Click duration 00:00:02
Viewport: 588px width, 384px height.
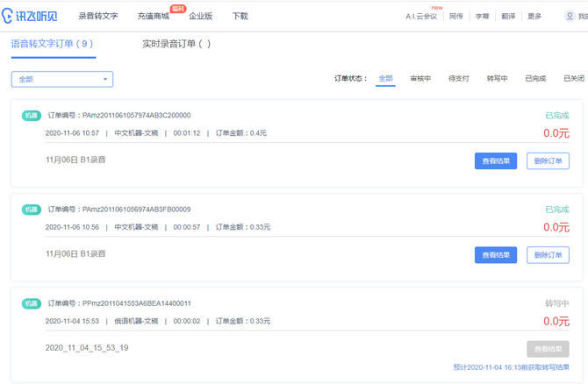pos(187,321)
